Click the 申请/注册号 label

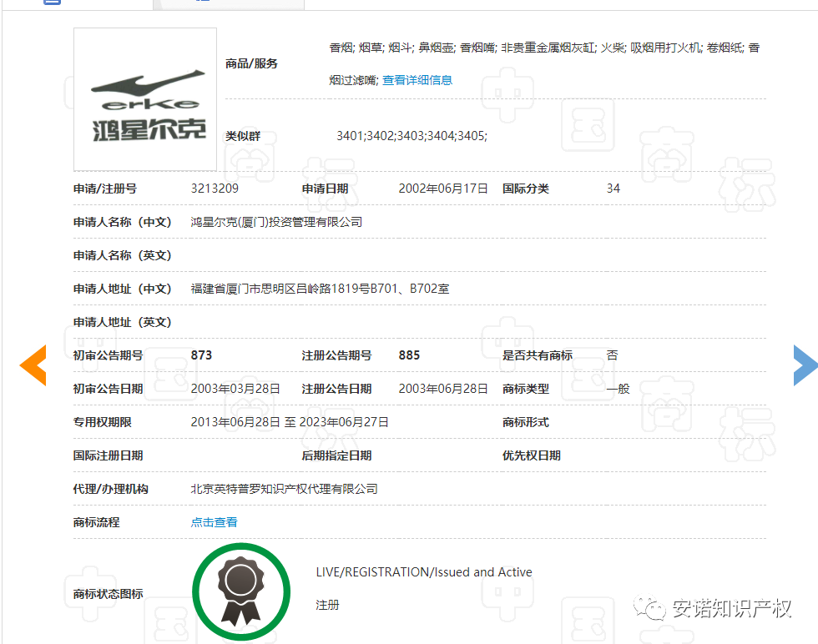(105, 189)
